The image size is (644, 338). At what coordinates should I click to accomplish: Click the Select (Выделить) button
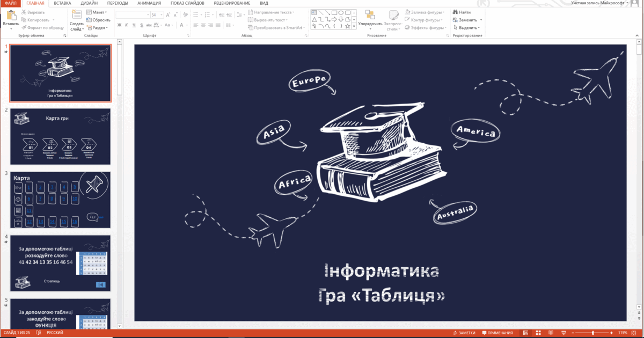[x=467, y=27]
